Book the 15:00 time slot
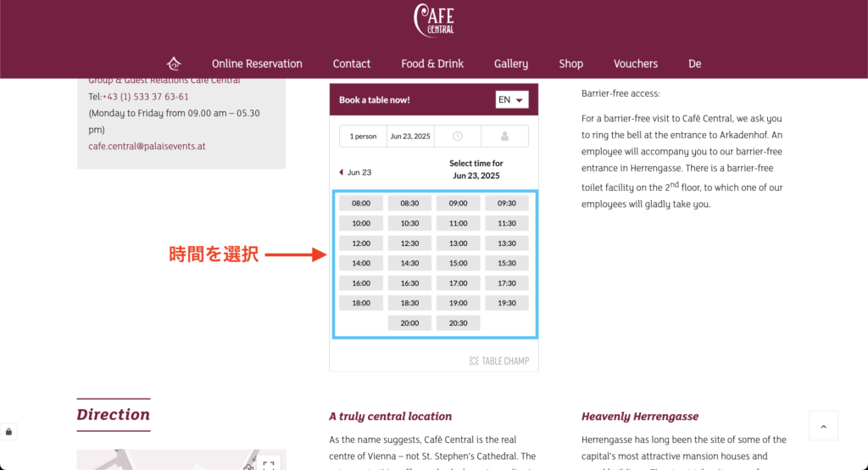The height and width of the screenshot is (470, 868). pos(459,263)
